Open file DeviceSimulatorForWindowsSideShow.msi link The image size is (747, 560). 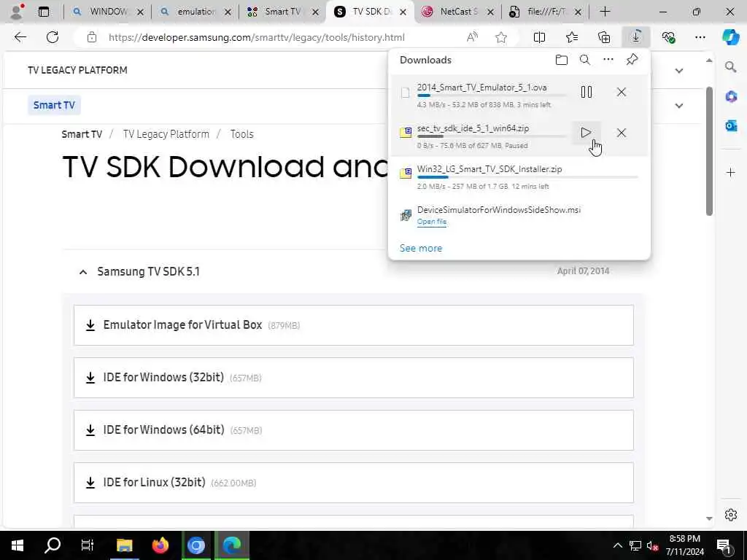pyautogui.click(x=432, y=222)
